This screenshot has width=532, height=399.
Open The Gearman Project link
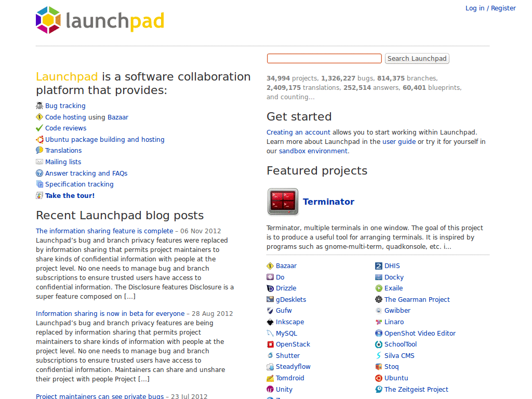417,300
